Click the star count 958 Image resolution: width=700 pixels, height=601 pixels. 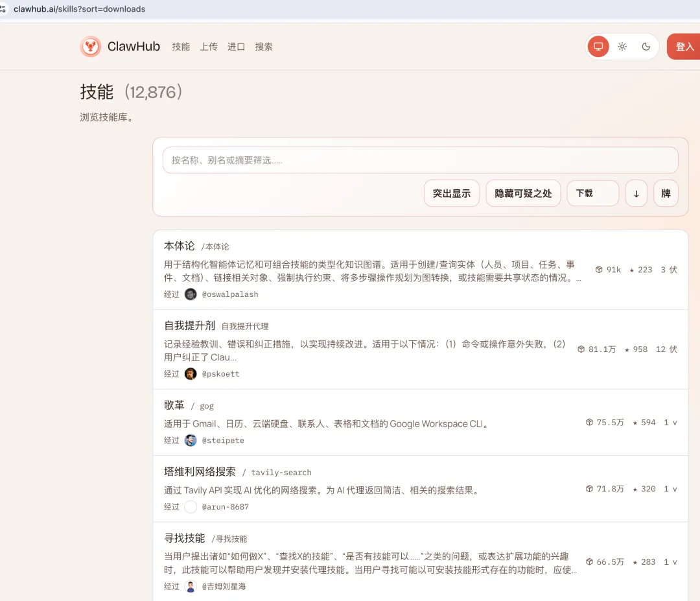click(x=640, y=349)
